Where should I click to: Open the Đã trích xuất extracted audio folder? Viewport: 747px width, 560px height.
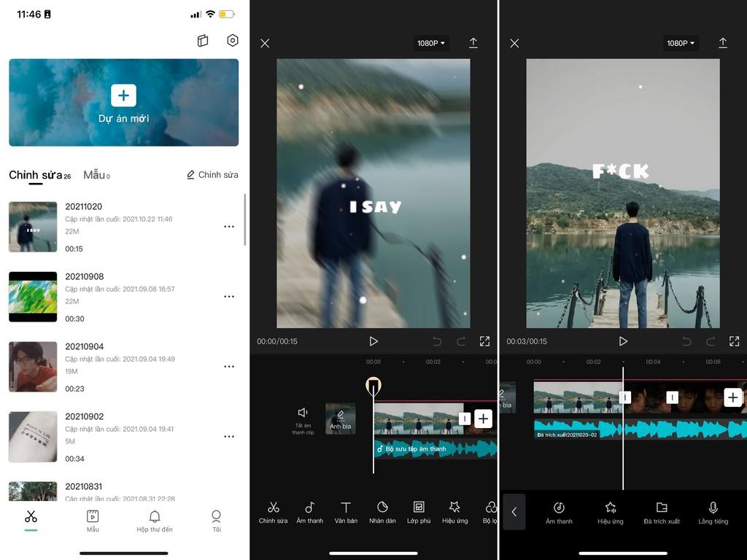[x=661, y=511]
